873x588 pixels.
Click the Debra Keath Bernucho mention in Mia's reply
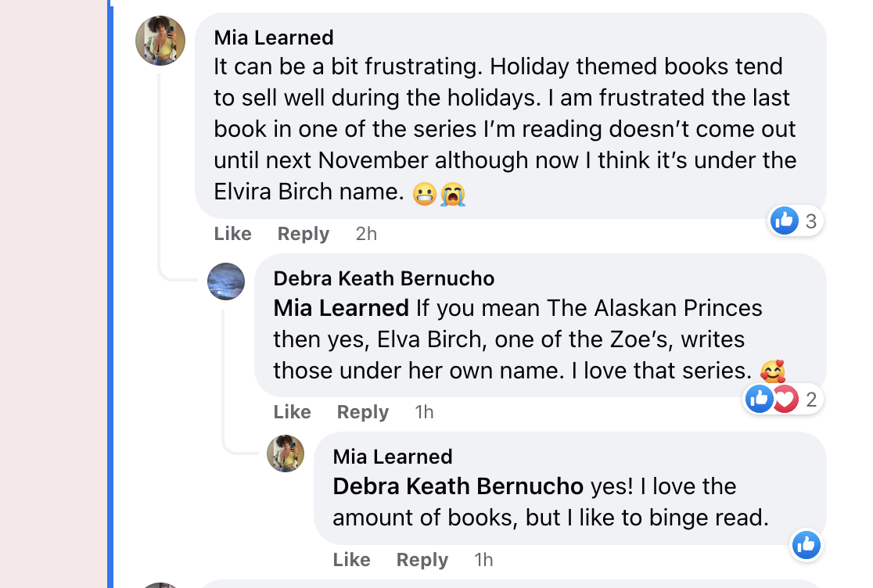click(x=458, y=486)
